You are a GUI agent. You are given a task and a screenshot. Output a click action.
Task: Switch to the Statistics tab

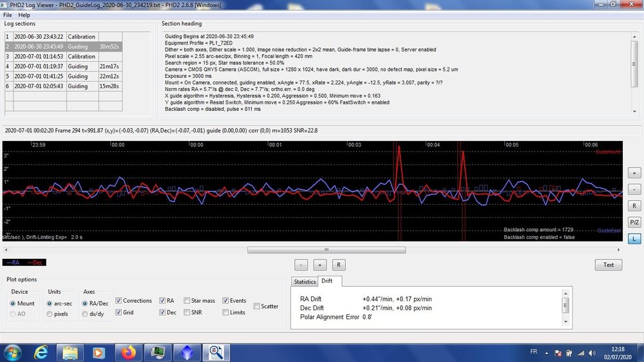(x=305, y=281)
